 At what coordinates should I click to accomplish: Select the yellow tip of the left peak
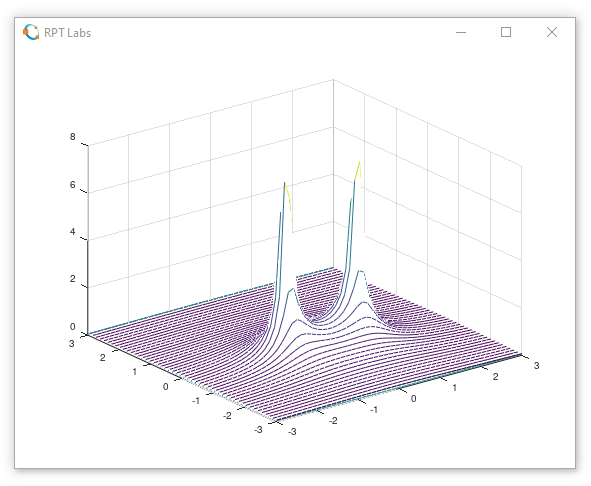pyautogui.click(x=287, y=192)
